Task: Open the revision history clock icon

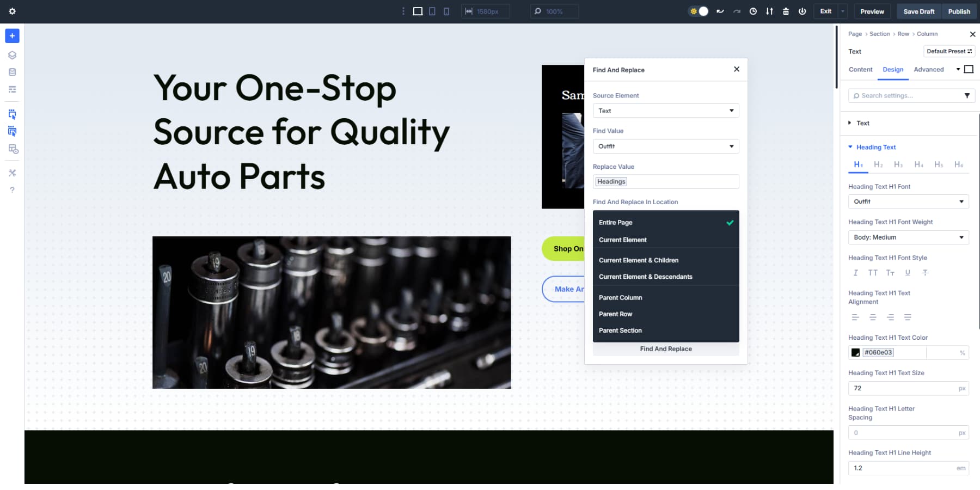Action: (x=754, y=11)
